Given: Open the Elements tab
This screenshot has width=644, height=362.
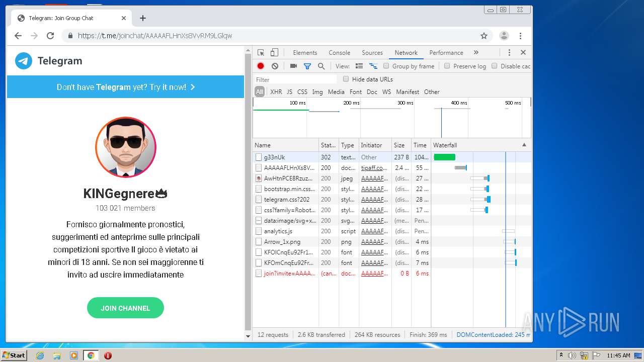Looking at the screenshot, I should coord(305,52).
